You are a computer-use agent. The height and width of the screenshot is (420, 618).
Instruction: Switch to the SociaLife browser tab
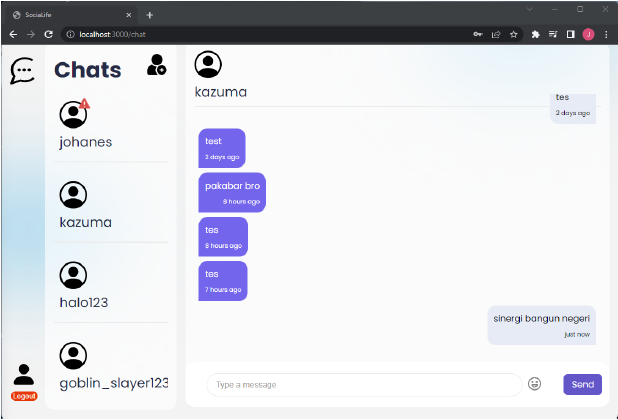(x=65, y=15)
